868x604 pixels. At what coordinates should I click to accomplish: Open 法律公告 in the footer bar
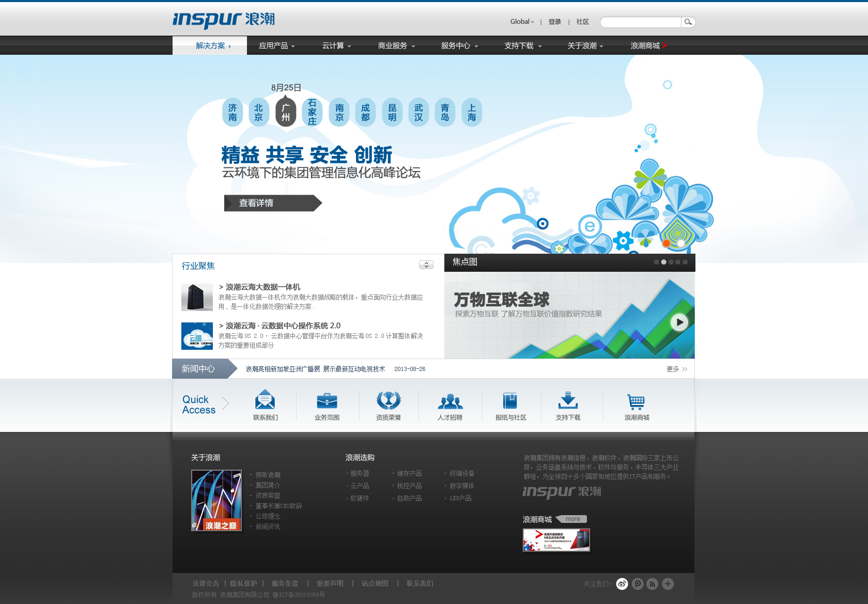206,583
